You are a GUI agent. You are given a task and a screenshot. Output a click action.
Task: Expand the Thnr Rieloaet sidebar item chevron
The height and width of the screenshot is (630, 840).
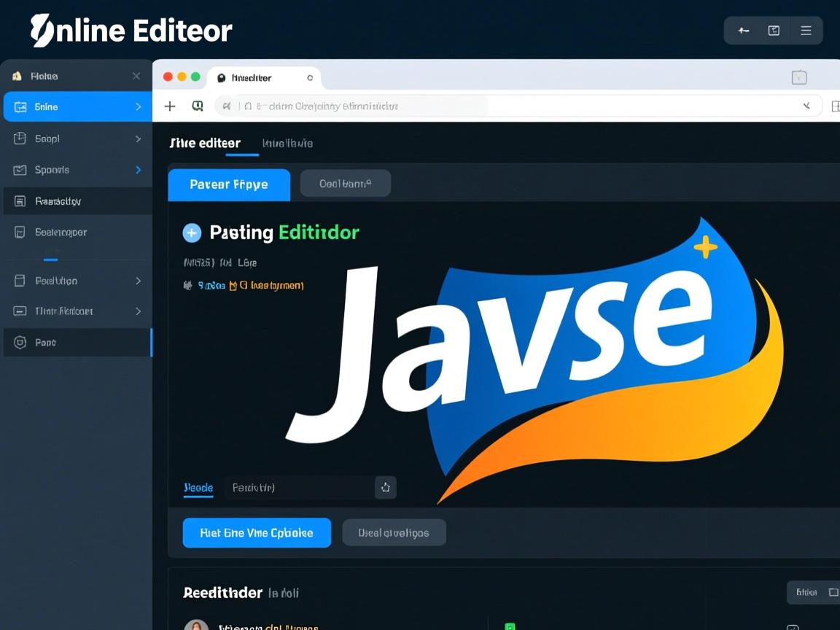138,311
